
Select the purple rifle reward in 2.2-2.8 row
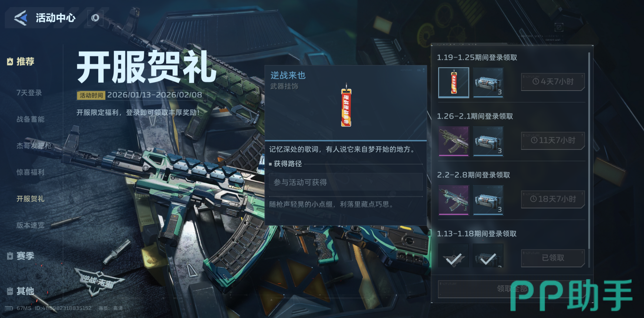[453, 200]
